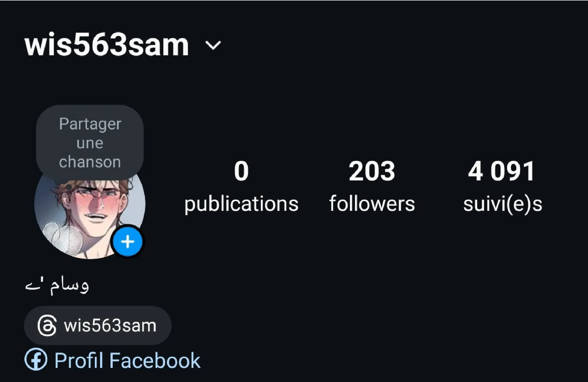Image resolution: width=588 pixels, height=382 pixels.
Task: Click the 4 091 following number
Action: 501,171
